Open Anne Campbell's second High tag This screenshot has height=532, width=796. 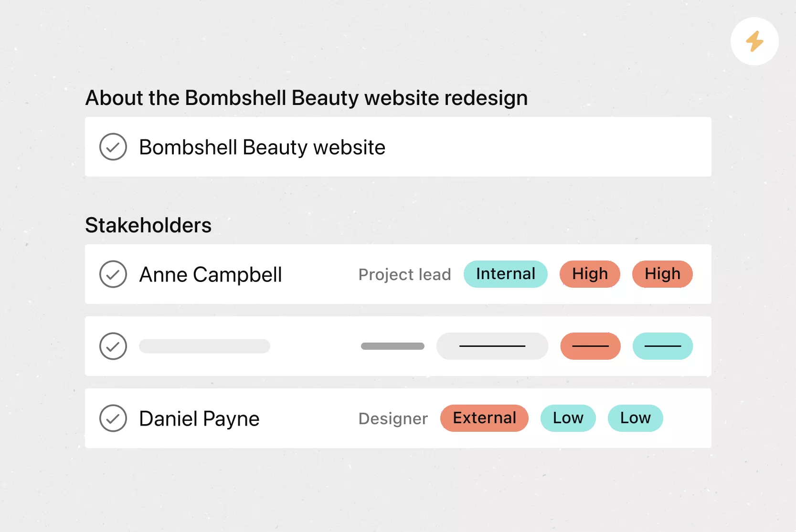(662, 274)
